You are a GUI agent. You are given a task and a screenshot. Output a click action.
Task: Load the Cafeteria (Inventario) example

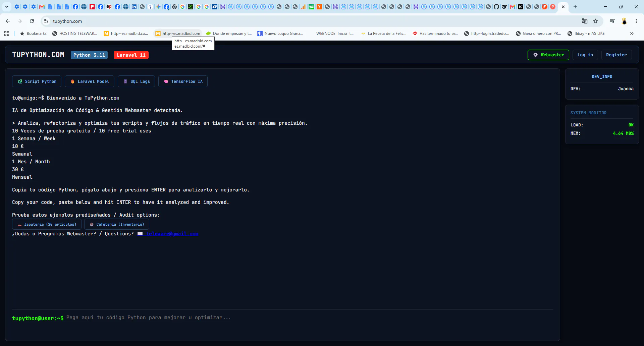point(117,224)
